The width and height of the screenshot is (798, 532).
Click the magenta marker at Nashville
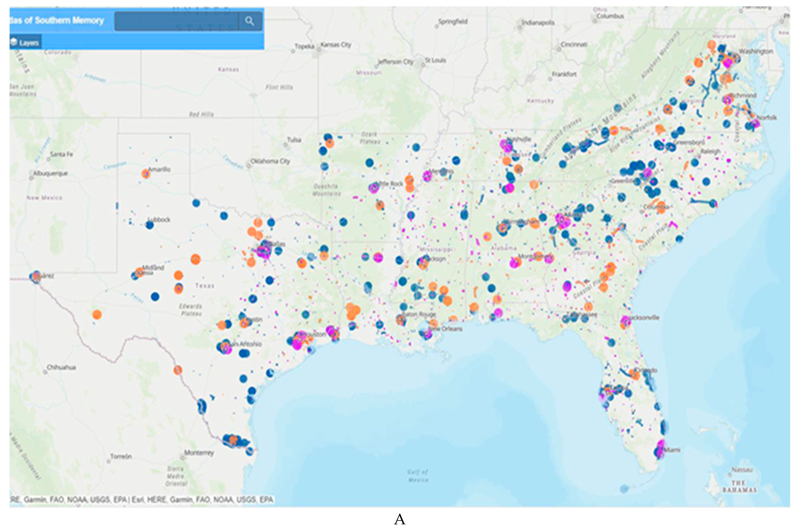coord(506,145)
